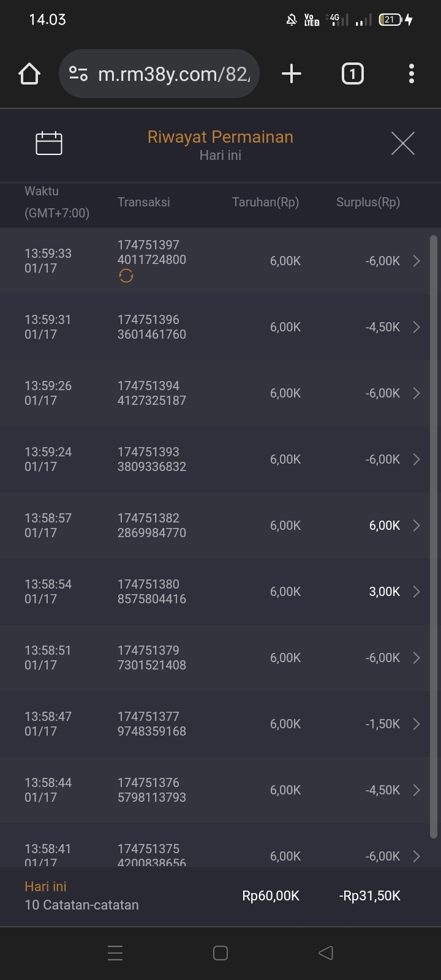Viewport: 441px width, 980px height.
Task: Tap the URL m.rm38y.com address field
Action: (174, 74)
